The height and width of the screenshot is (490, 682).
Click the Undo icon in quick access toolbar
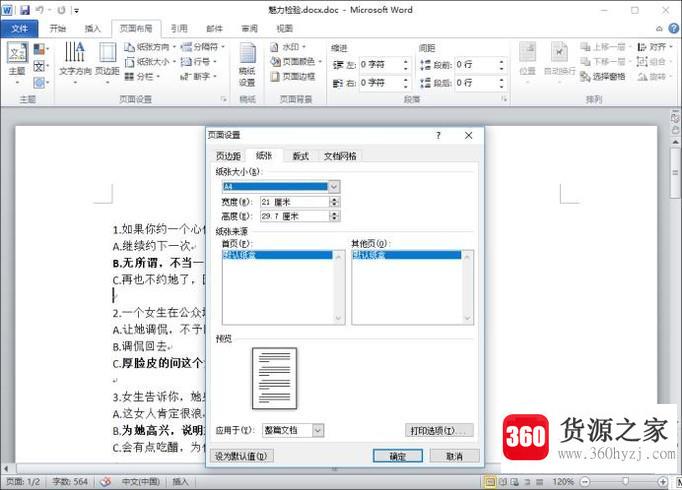(40, 10)
